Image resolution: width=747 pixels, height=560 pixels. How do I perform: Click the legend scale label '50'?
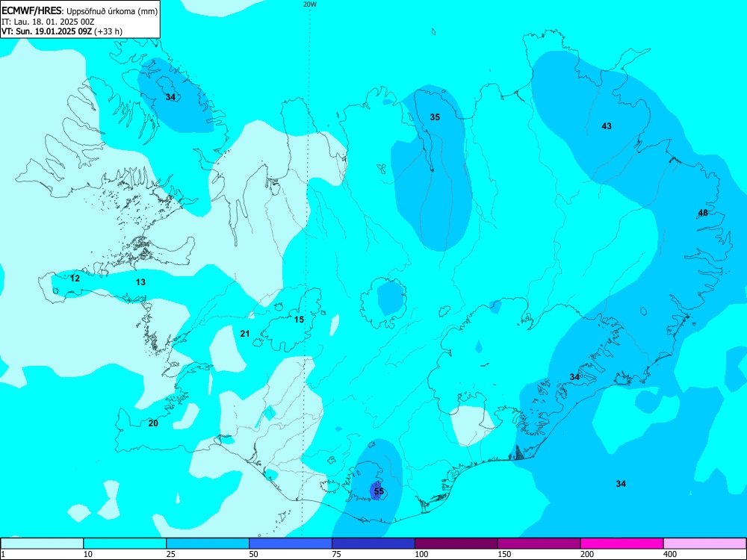[254, 554]
